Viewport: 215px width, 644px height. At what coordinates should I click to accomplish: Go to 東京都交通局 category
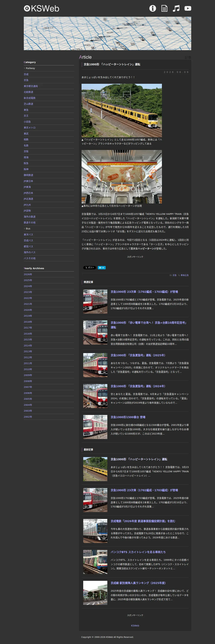click(x=31, y=86)
